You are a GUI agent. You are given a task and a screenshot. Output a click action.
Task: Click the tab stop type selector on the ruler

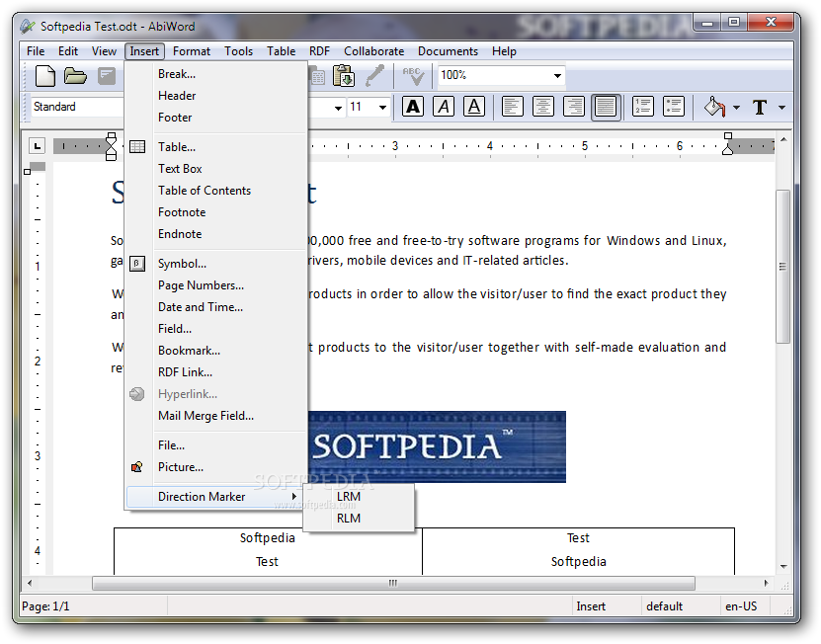coord(37,146)
